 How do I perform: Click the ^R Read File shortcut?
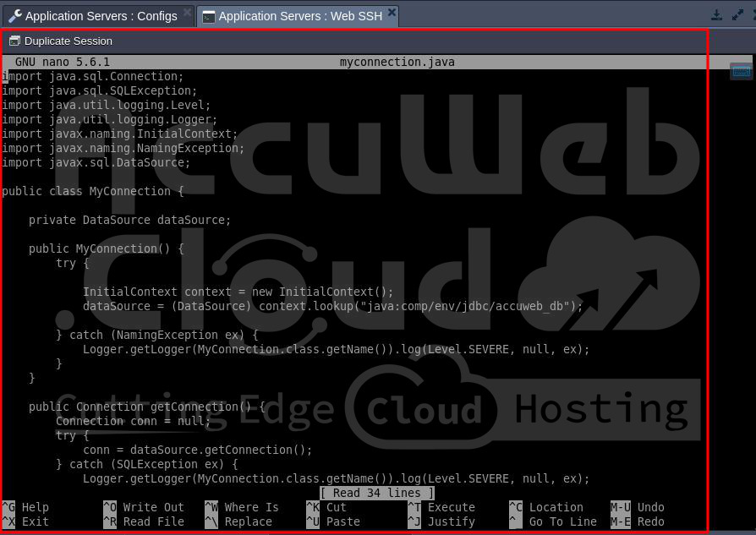144,522
